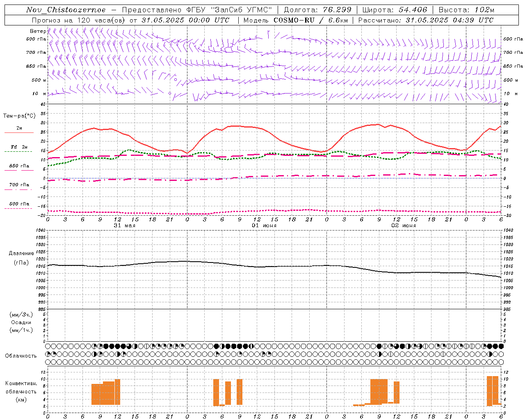Click the 'Рассчитано: 31.05.2025 04:39 UTC' timestamp

pyautogui.click(x=426, y=20)
